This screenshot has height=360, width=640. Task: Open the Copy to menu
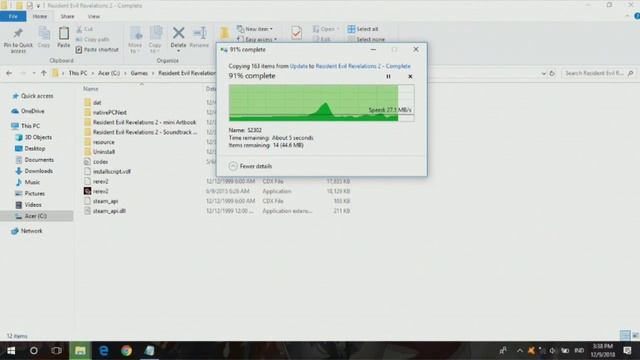(x=155, y=40)
